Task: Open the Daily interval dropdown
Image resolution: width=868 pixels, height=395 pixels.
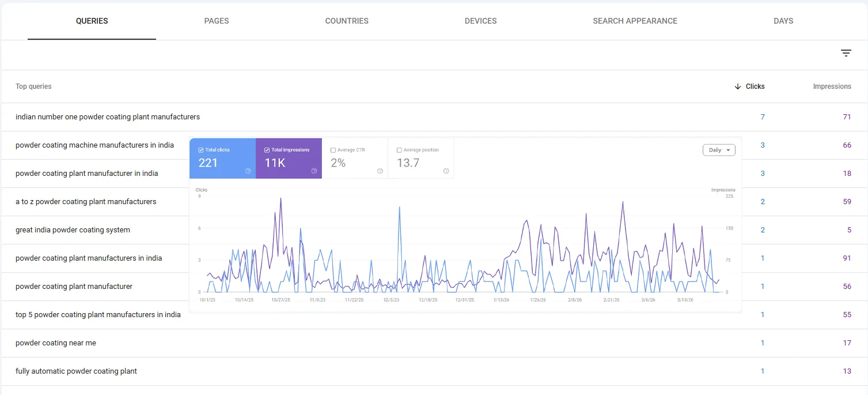Action: pyautogui.click(x=718, y=149)
